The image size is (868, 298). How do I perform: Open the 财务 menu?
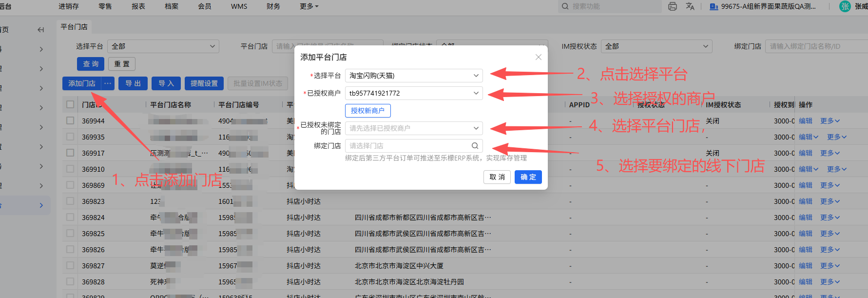[x=273, y=6]
